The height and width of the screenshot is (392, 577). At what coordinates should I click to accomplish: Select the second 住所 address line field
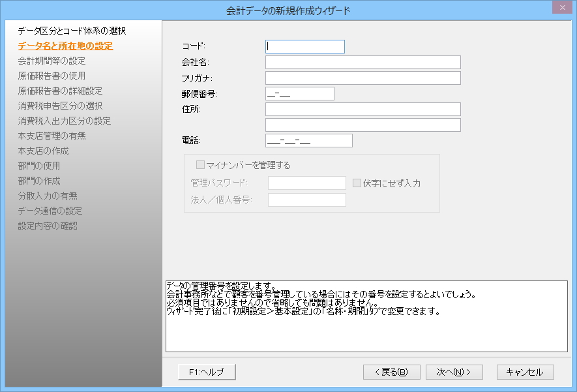[362, 125]
